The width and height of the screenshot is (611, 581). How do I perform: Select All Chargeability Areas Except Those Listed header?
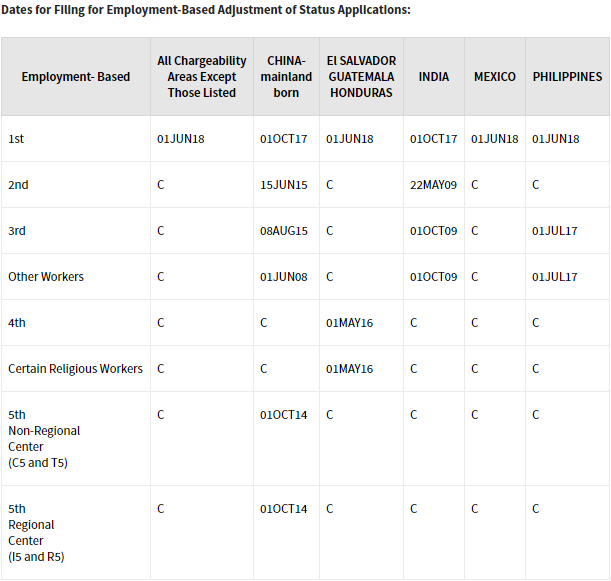(x=201, y=77)
